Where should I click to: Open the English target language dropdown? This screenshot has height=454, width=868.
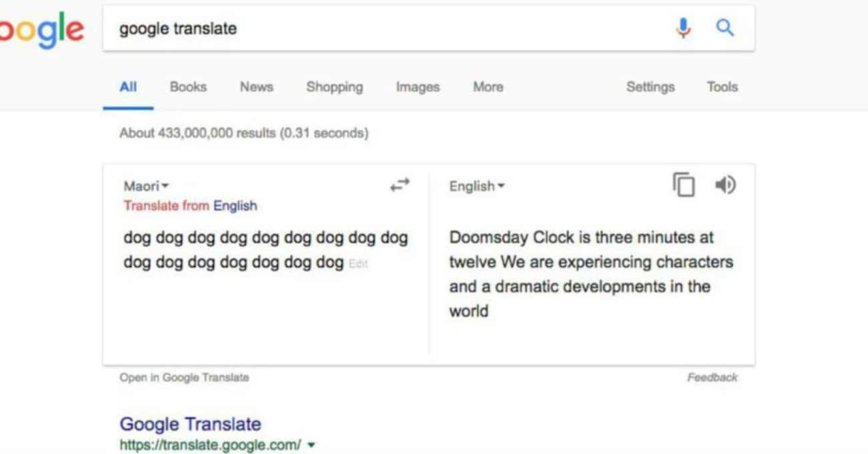click(x=477, y=186)
